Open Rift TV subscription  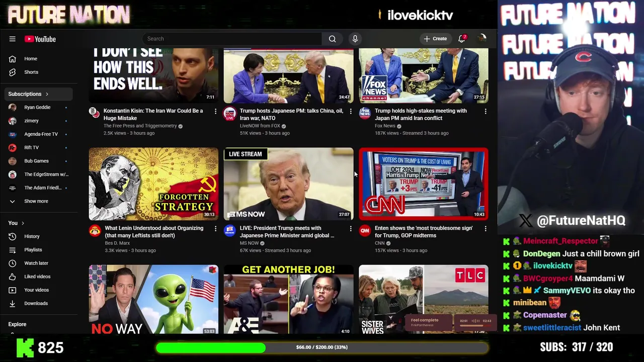pyautogui.click(x=38, y=147)
